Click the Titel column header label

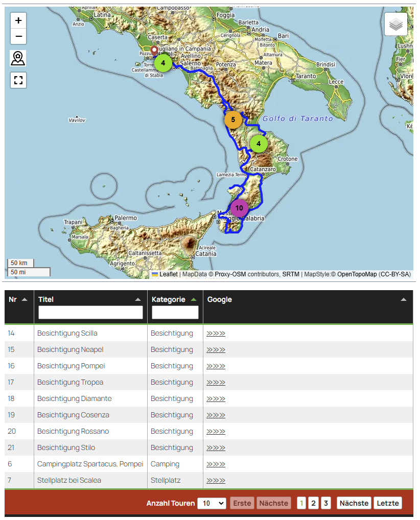pyautogui.click(x=46, y=299)
